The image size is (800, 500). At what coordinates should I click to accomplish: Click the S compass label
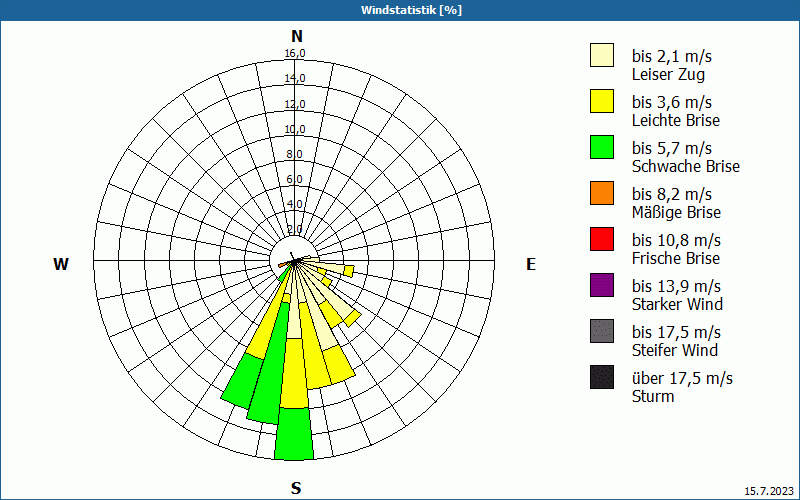pyautogui.click(x=296, y=488)
